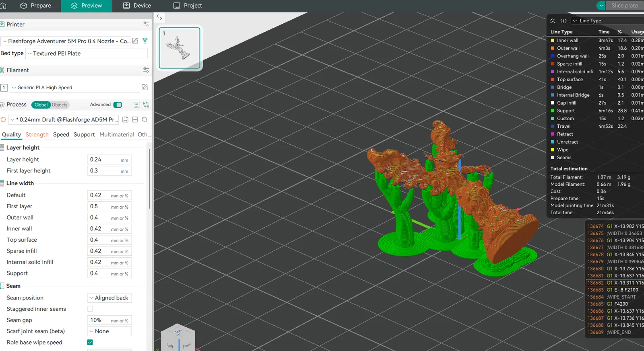644x351 pixels.
Task: Select Objects in the Process switch
Action: (x=60, y=105)
